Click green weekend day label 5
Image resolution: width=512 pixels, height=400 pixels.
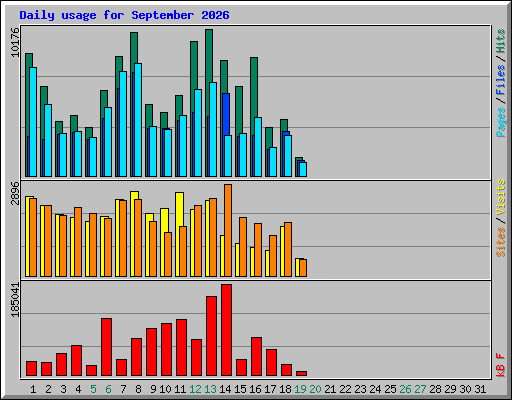(93, 389)
